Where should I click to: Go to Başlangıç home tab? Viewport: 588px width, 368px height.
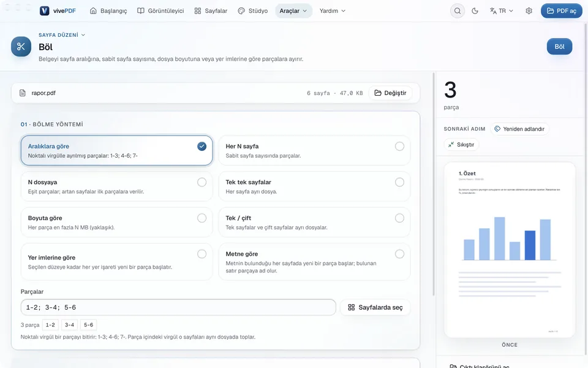click(x=108, y=11)
